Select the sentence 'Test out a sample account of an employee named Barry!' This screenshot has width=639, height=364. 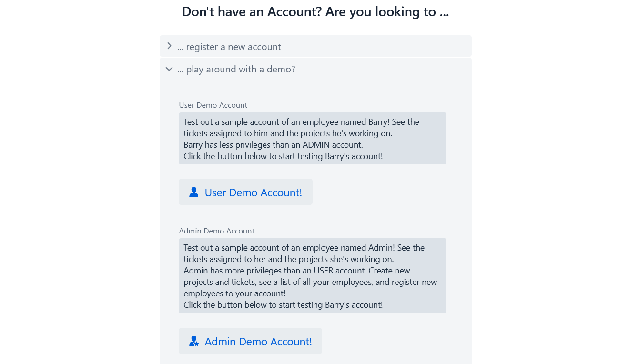click(286, 122)
